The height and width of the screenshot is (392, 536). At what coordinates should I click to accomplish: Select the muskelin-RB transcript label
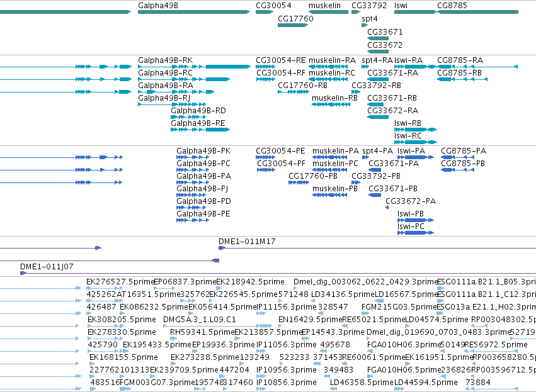coord(334,98)
